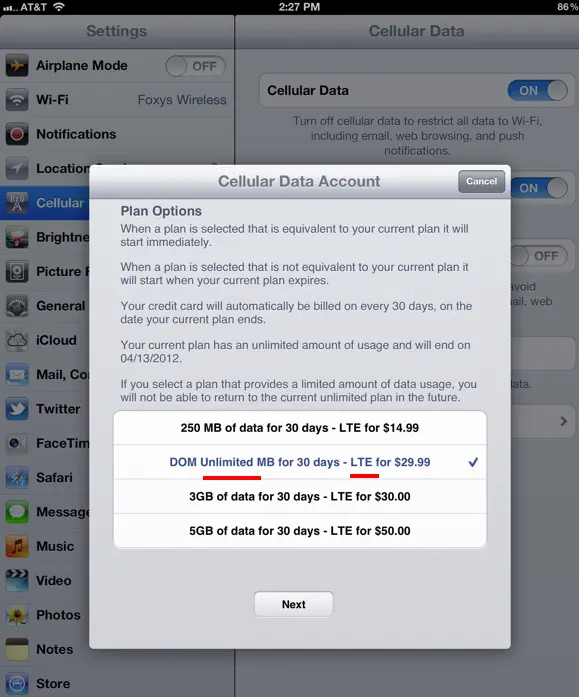
Task: Cancel the Cellular Data Account dialog
Action: point(482,181)
